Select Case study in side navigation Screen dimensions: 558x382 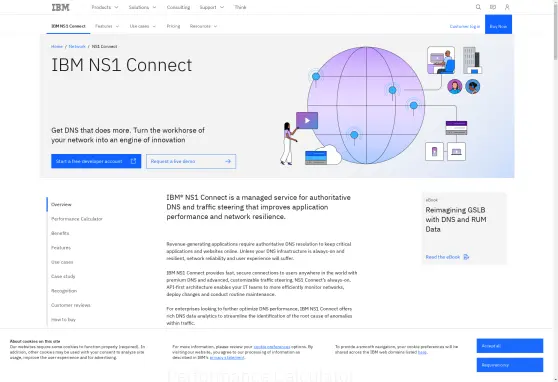(x=63, y=276)
